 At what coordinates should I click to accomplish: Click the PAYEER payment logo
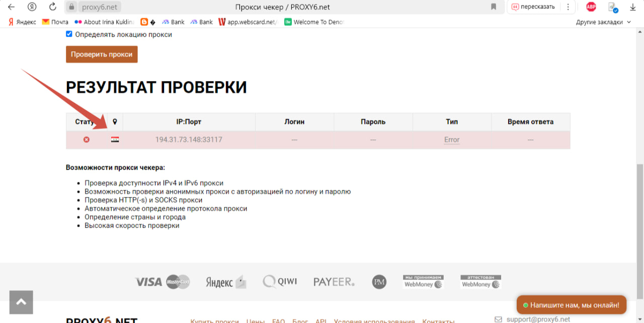click(x=334, y=282)
